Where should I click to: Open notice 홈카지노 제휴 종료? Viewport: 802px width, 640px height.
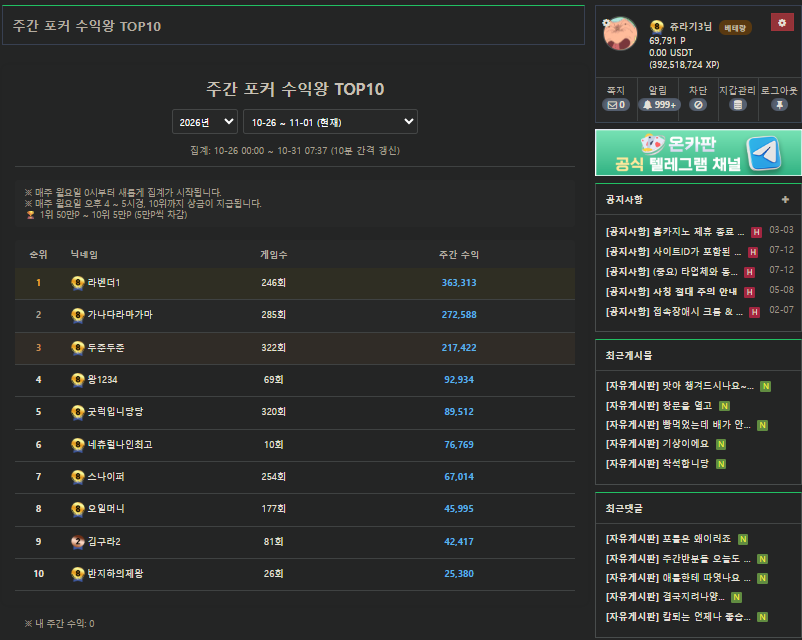[x=675, y=232]
